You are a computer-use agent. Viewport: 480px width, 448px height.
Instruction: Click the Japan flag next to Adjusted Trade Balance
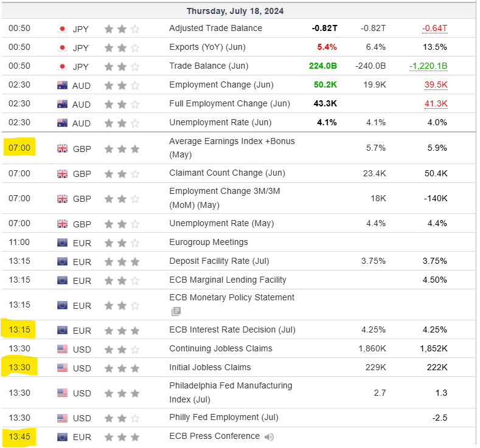62,29
